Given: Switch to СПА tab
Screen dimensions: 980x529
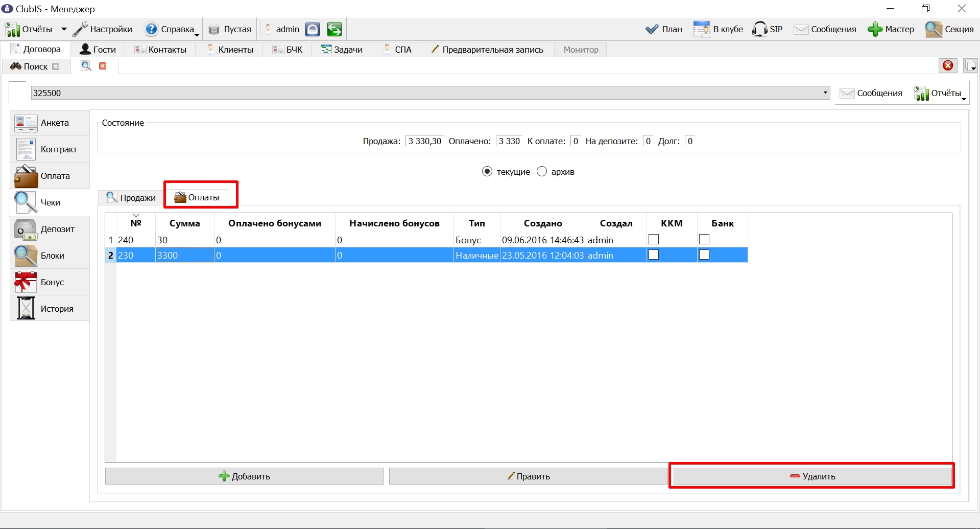Looking at the screenshot, I should (397, 50).
